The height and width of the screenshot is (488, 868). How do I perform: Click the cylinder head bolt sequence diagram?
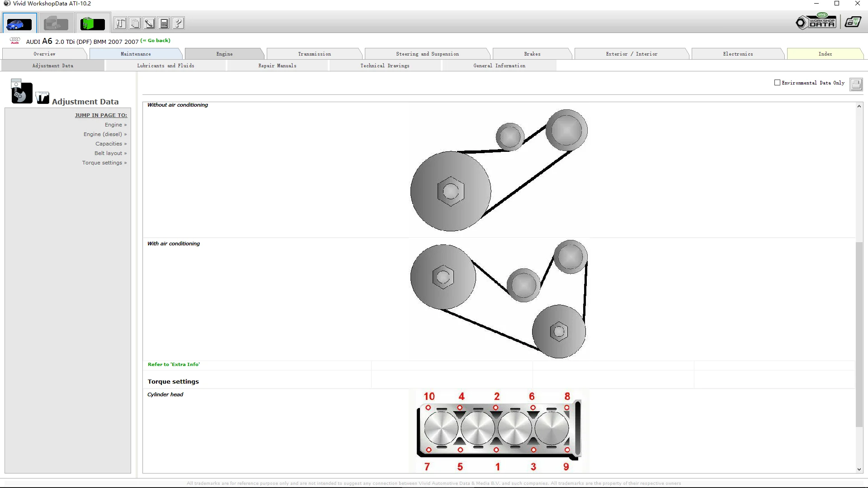point(498,432)
